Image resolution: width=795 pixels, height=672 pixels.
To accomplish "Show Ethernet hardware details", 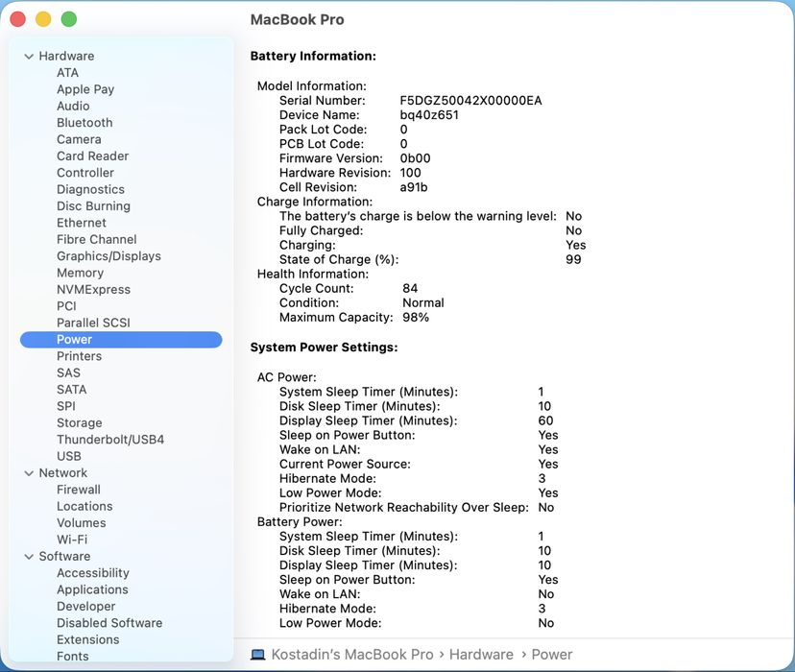I will pos(81,223).
